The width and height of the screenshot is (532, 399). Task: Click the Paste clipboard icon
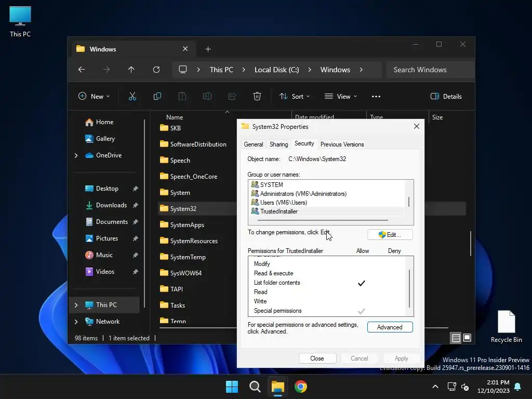(182, 96)
